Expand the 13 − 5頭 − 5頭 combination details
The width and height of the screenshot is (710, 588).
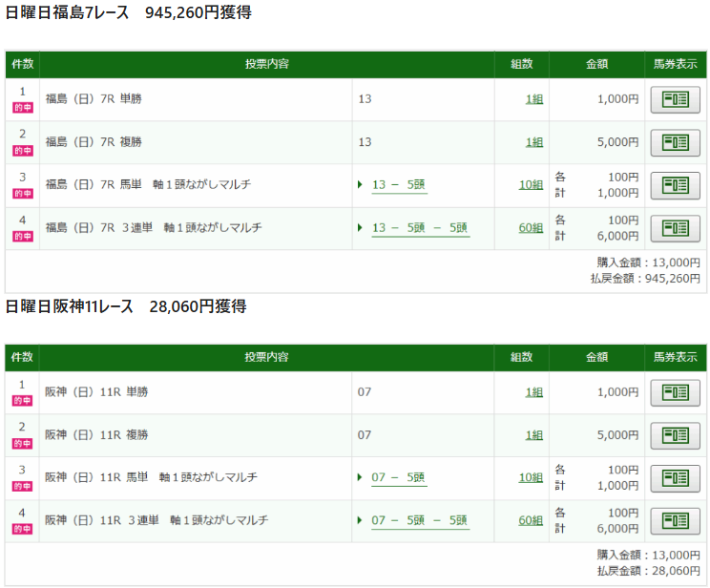(x=420, y=228)
